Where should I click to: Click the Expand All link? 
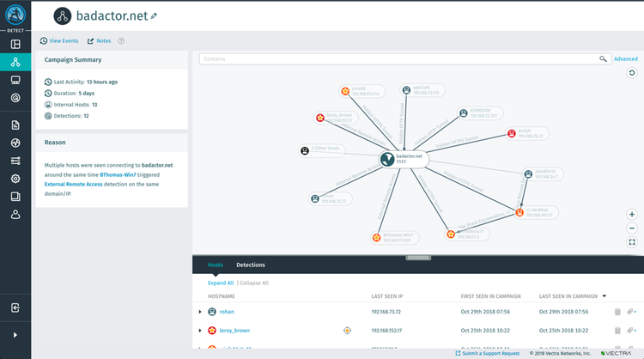[221, 283]
